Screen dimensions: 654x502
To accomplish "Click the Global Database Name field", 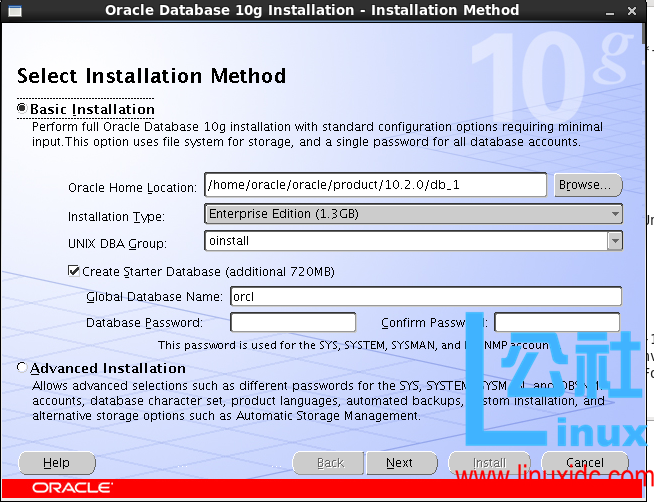I will pos(426,296).
